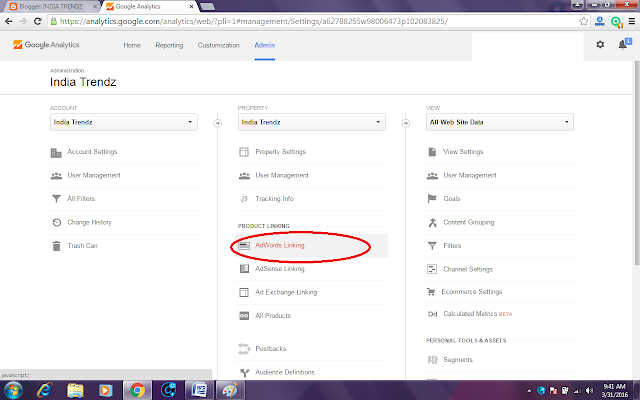The height and width of the screenshot is (400, 640).
Task: Open the Goals link
Action: coord(452,198)
